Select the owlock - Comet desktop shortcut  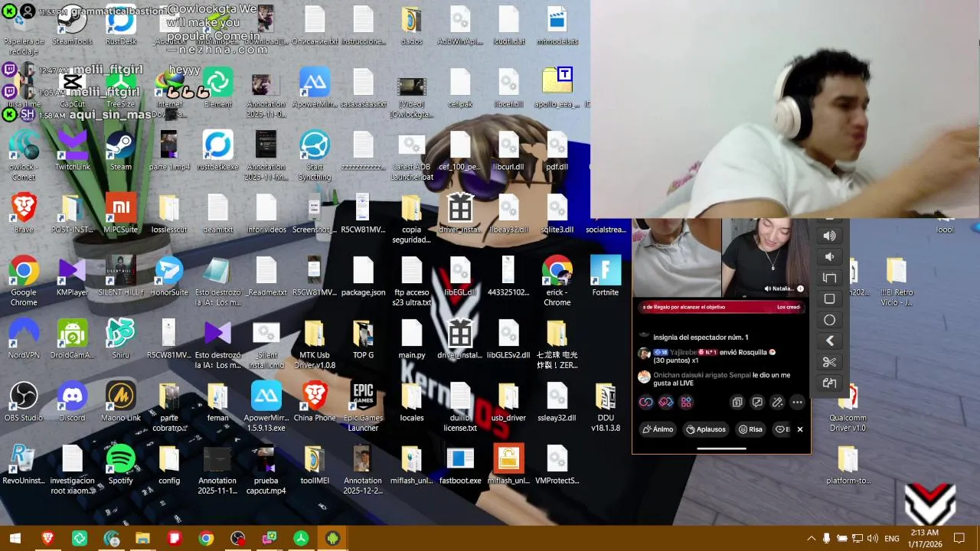coord(24,155)
